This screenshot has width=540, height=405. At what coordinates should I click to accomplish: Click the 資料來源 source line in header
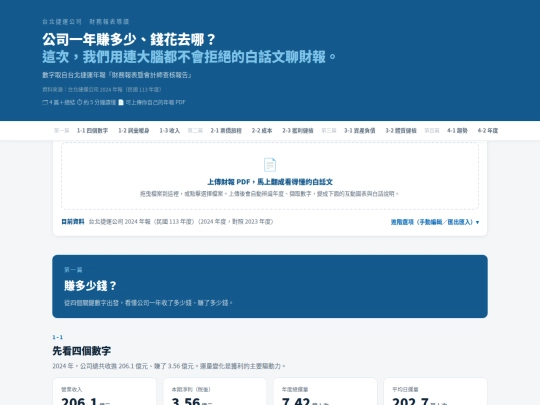point(102,90)
